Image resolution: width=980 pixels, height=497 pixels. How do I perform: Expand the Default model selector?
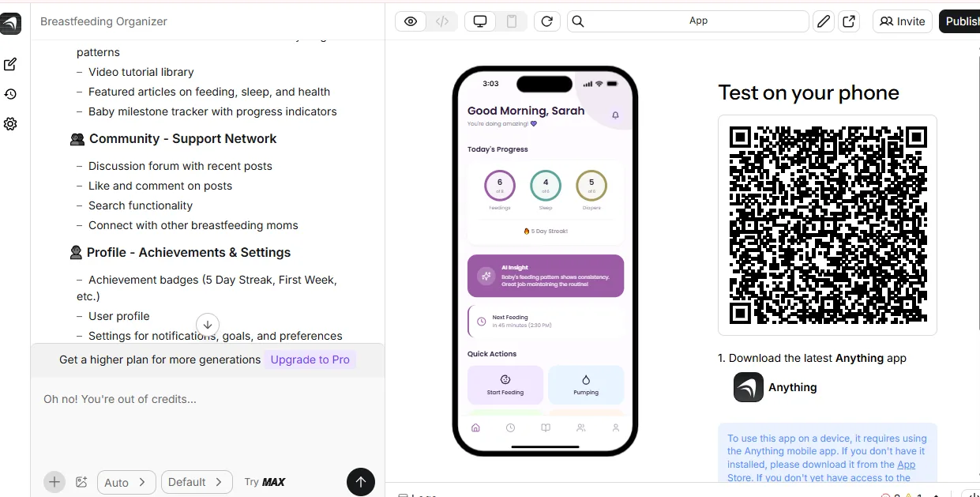click(x=197, y=482)
